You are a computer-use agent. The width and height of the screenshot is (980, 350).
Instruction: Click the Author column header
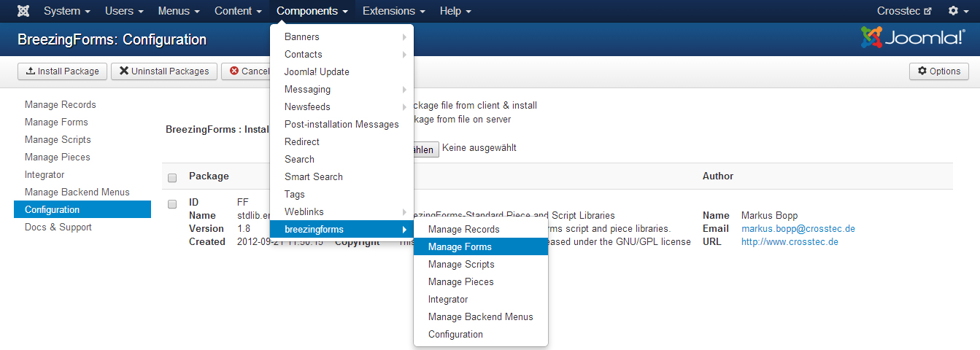[x=718, y=176]
